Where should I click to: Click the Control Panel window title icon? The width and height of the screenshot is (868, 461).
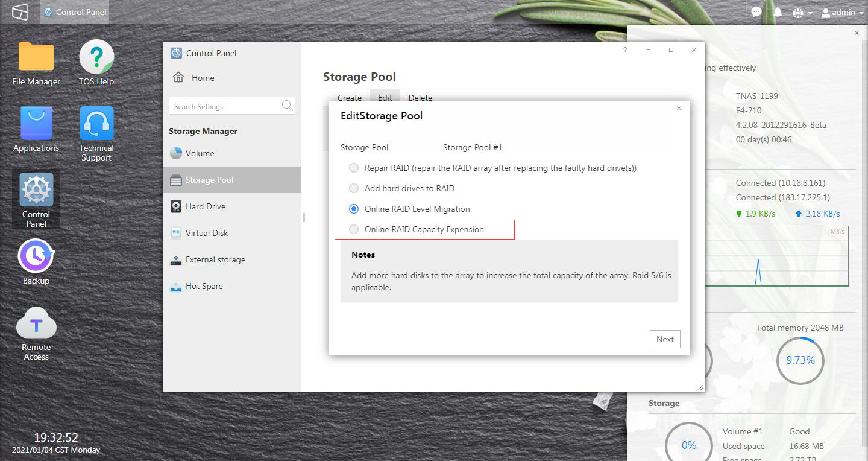176,53
